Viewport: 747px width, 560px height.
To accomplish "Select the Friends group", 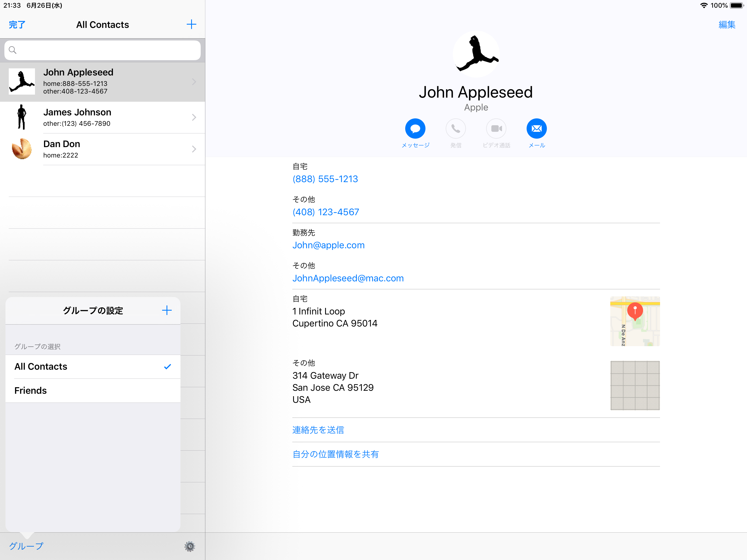I will [93, 390].
